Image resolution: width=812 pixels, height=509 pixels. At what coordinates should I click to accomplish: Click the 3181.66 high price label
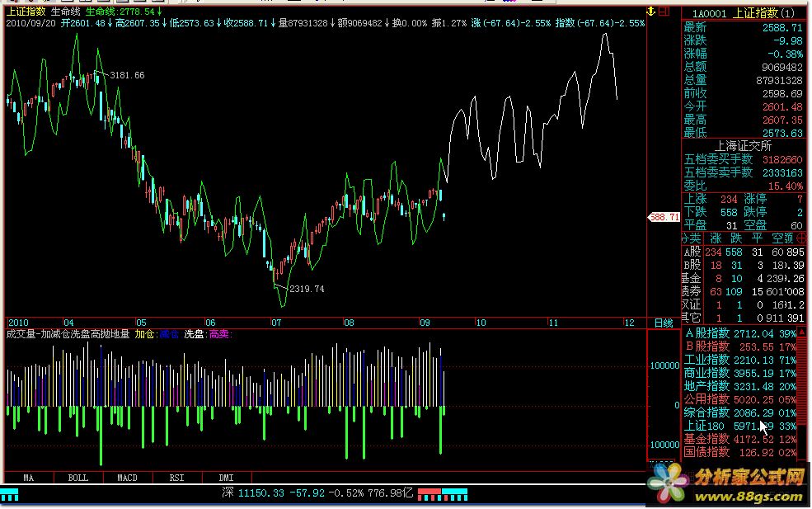tap(128, 75)
